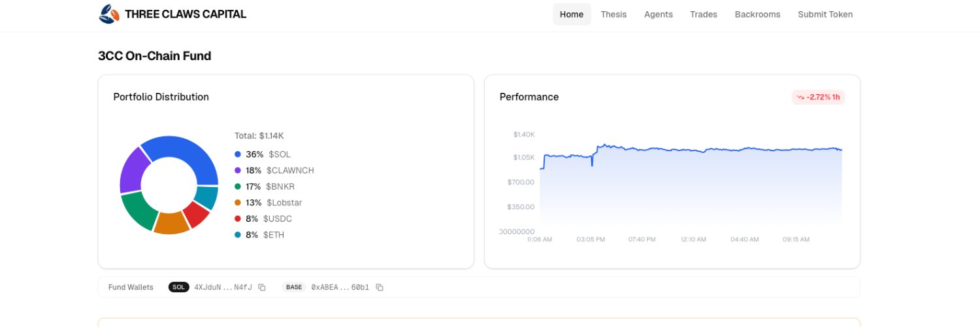Viewport: 980px width, 327px height.
Task: Click the 07:40 PM time label
Action: 642,239
